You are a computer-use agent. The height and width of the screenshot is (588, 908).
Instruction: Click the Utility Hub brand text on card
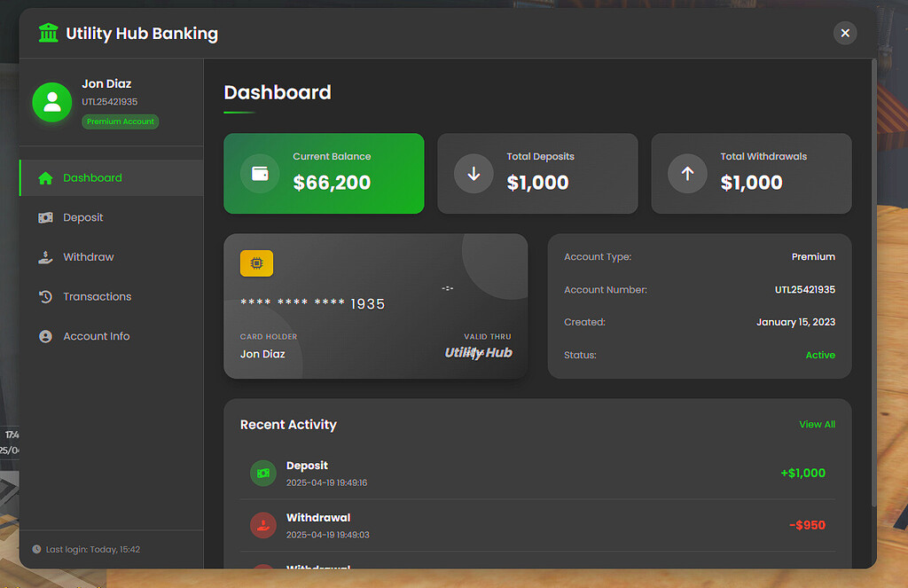[478, 353]
